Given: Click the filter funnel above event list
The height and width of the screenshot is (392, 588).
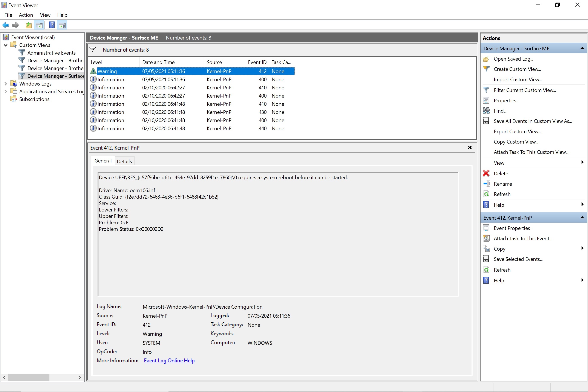Looking at the screenshot, I should tap(93, 49).
